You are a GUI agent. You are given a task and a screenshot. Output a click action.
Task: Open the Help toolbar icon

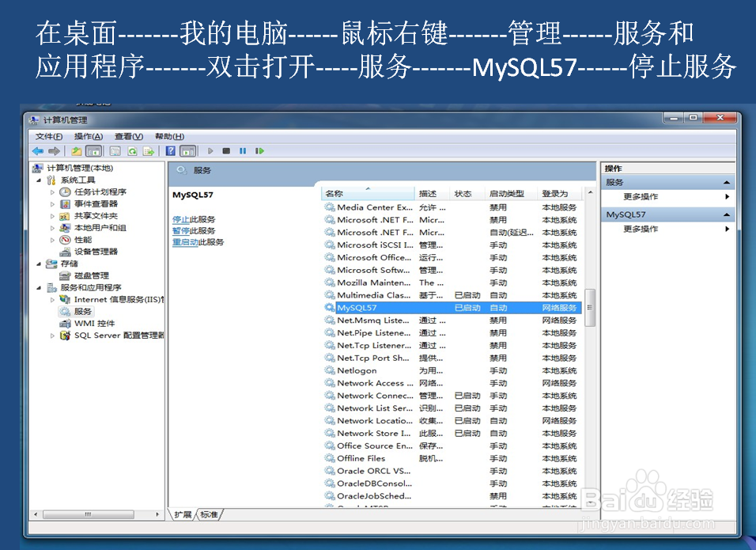click(x=171, y=150)
